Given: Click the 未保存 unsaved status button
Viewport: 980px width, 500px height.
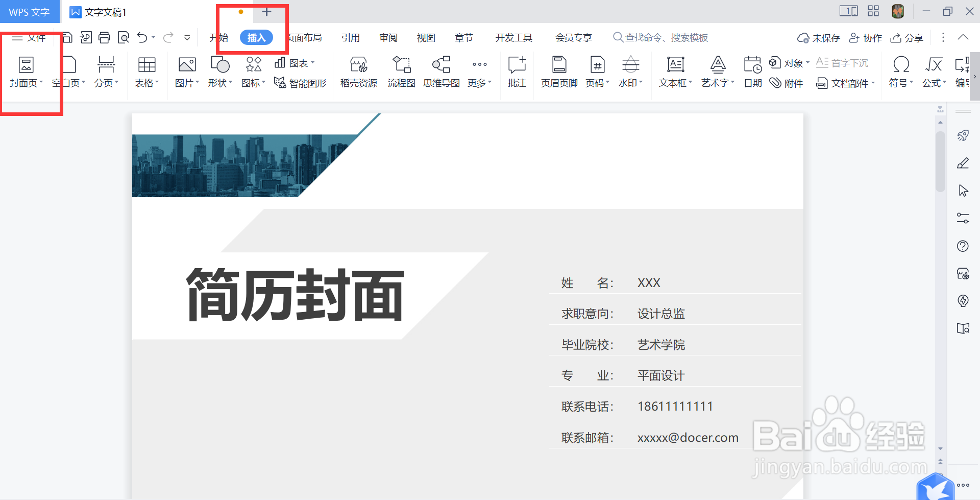Looking at the screenshot, I should [x=819, y=38].
